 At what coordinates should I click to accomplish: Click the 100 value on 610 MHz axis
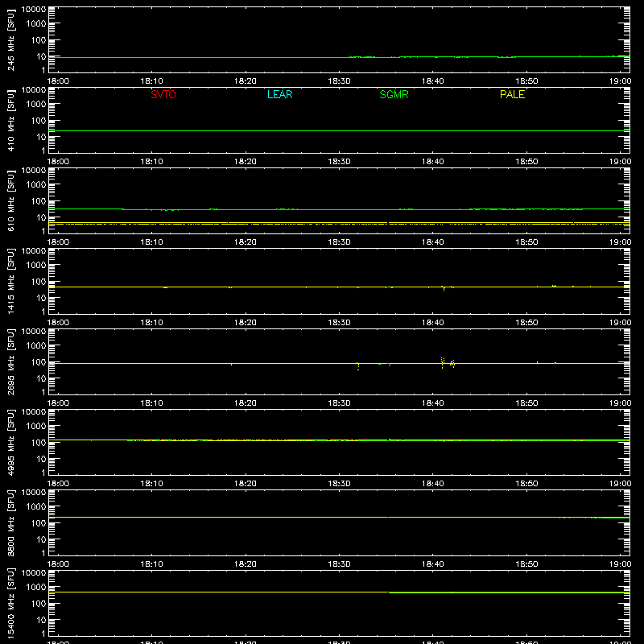pyautogui.click(x=39, y=201)
